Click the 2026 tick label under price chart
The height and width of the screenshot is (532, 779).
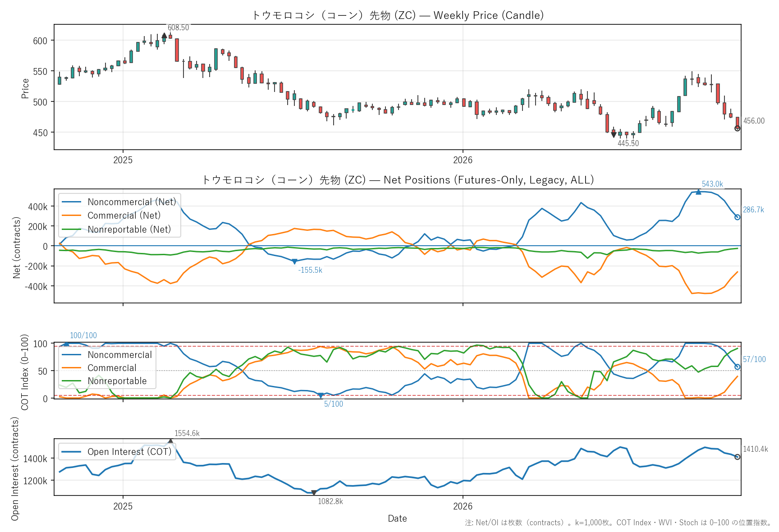coord(463,160)
